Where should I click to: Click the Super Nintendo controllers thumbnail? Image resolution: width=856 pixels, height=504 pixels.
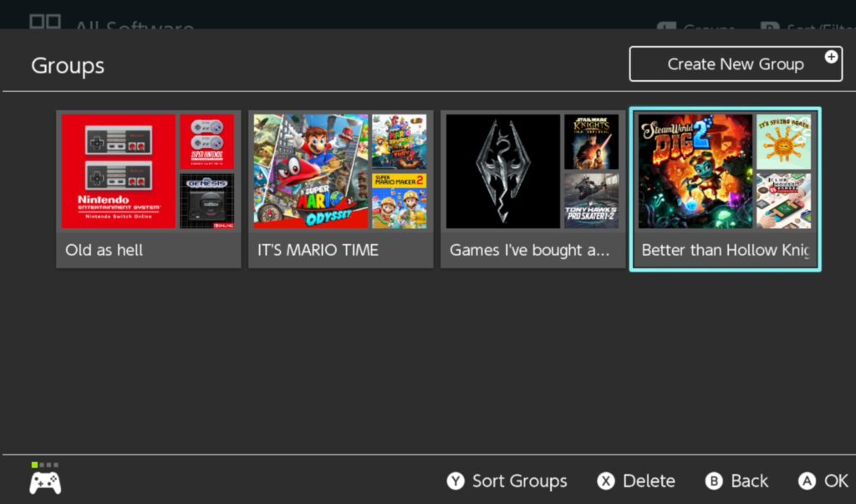[207, 141]
